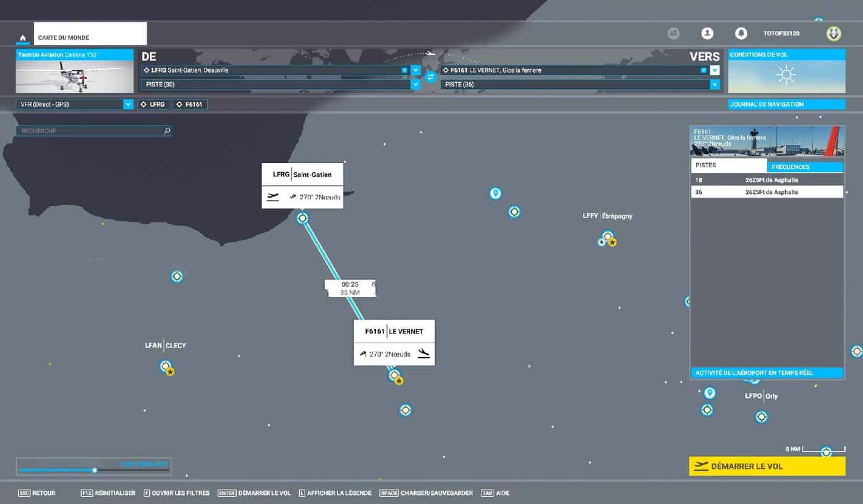This screenshot has width=863, height=504.
Task: Clear the F6161 LE VERNET arrival field
Action: 704,70
